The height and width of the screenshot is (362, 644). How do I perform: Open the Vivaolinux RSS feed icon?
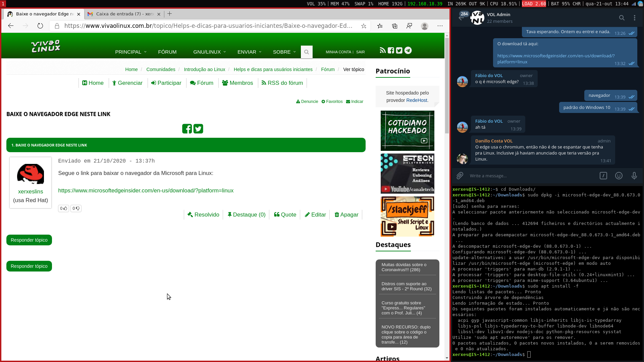[x=383, y=50]
